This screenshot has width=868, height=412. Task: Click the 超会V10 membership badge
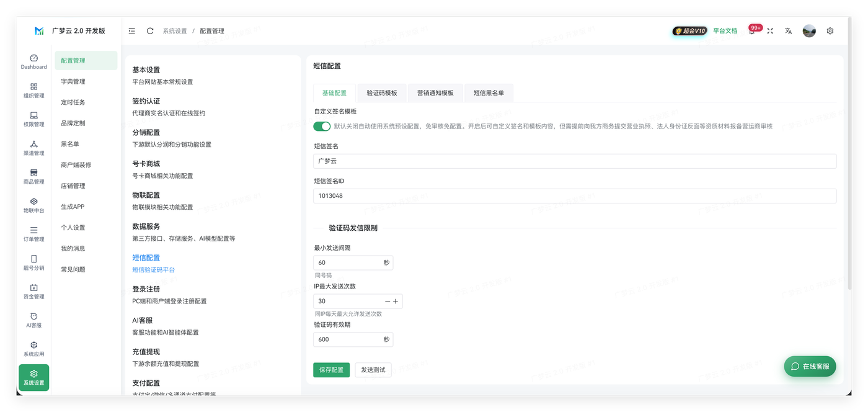(689, 31)
